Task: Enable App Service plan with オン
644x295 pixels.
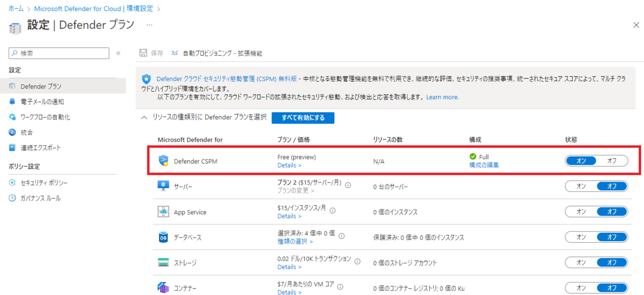Action: click(581, 212)
